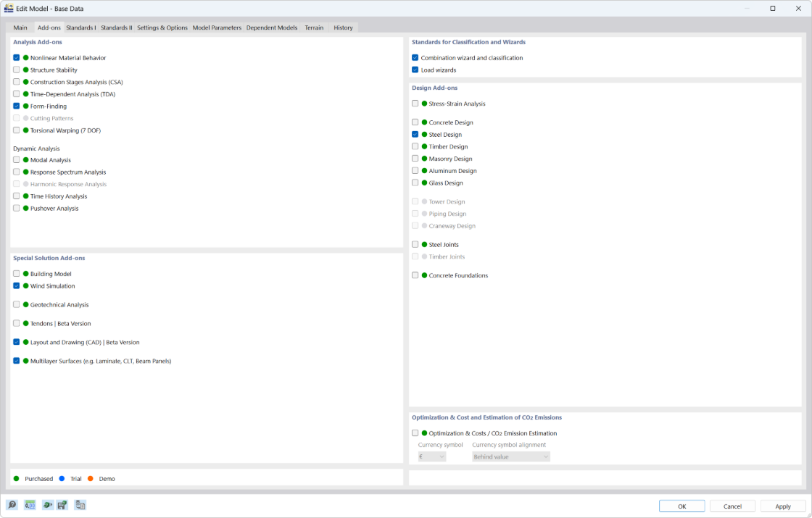Click the Apply button
This screenshot has height=518, width=812.
pyautogui.click(x=783, y=506)
